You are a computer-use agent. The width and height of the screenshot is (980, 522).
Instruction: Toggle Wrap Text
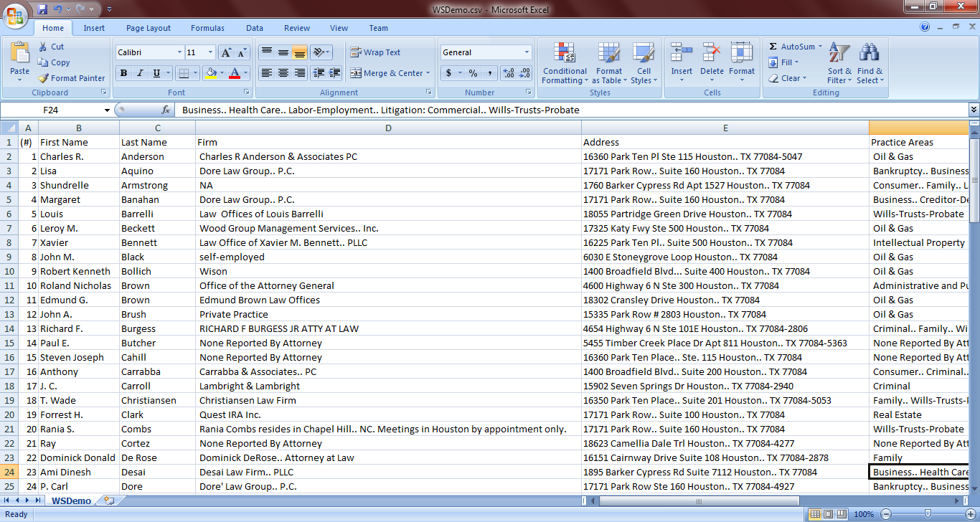(x=375, y=52)
